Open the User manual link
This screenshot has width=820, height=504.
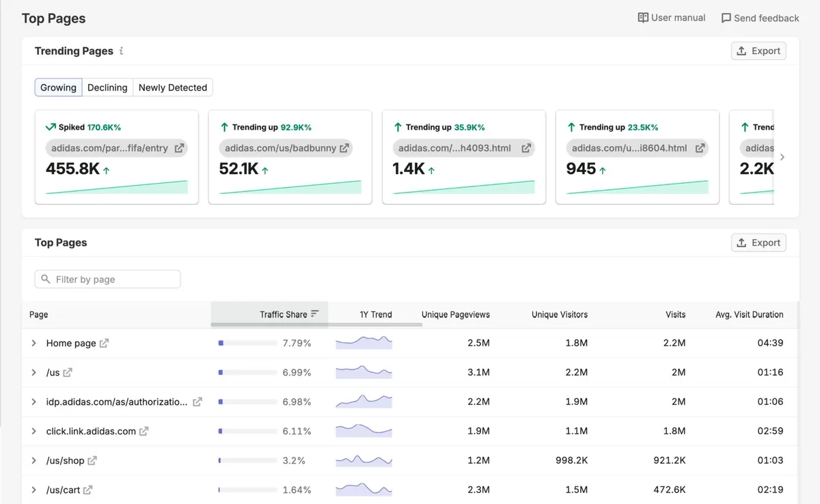671,18
